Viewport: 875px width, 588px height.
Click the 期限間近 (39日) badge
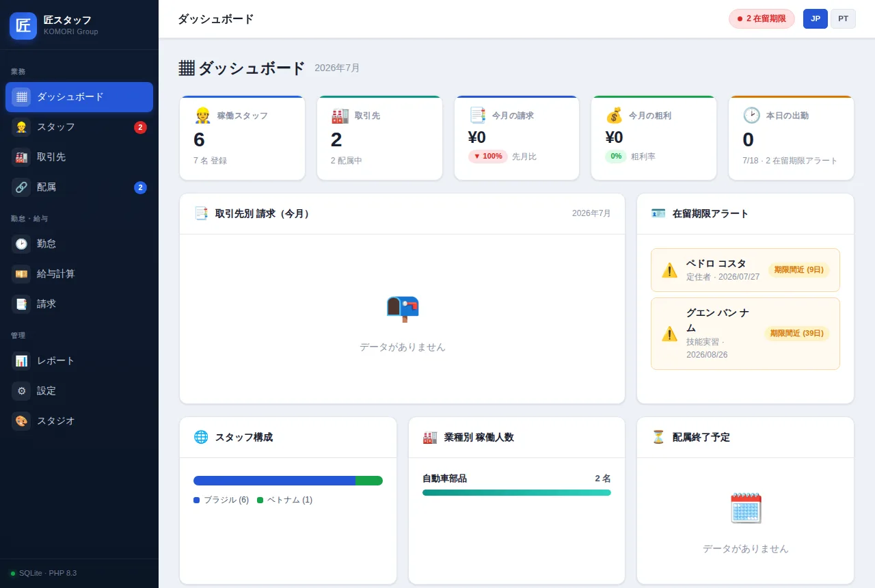(797, 334)
